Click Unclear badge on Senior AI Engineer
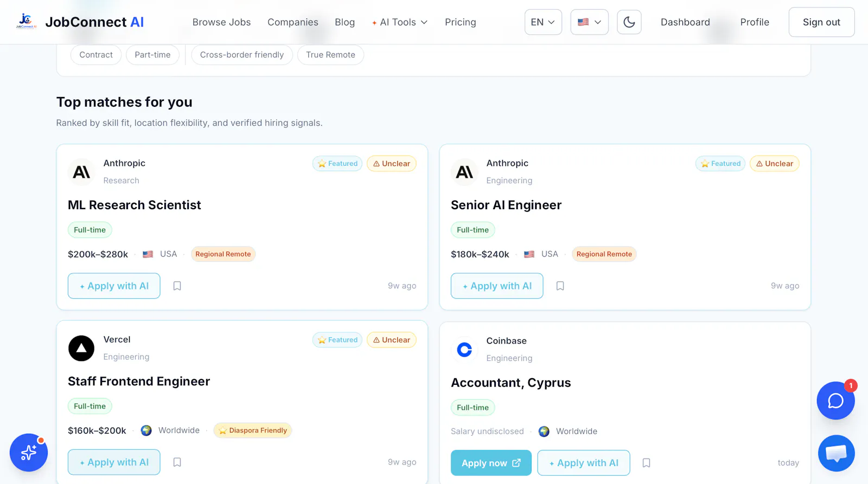868x484 pixels. [x=775, y=164]
